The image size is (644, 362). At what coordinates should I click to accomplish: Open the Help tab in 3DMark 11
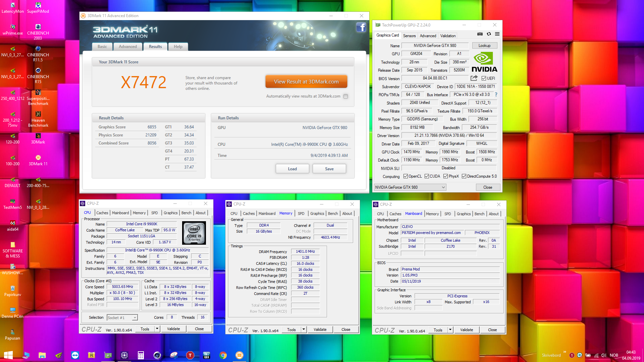pyautogui.click(x=178, y=47)
